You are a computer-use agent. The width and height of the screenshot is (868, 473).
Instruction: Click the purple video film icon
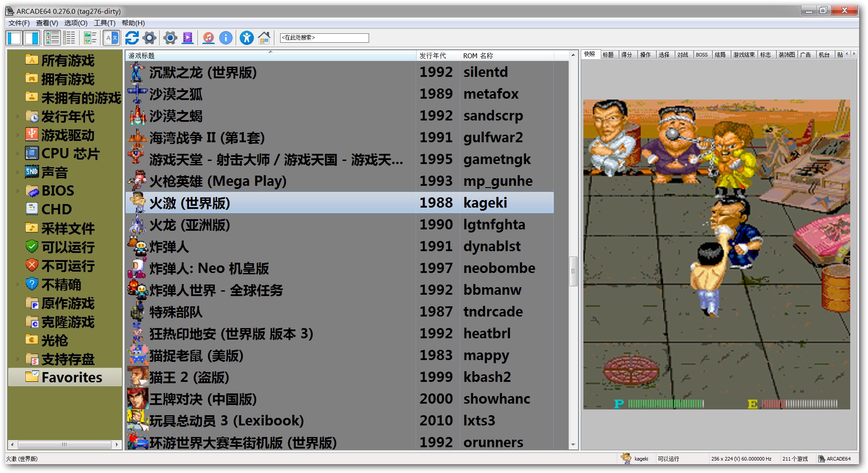188,38
